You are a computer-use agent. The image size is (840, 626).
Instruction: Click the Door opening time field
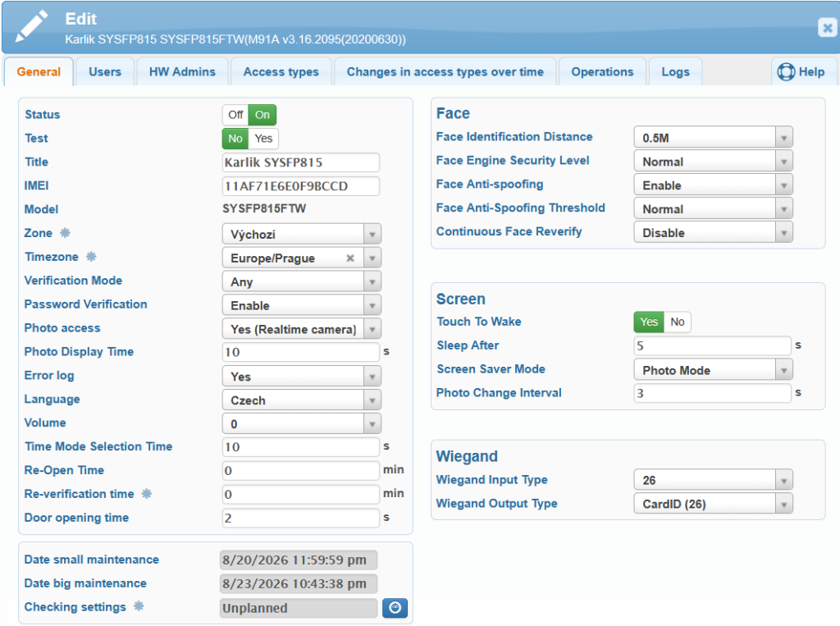[301, 519]
